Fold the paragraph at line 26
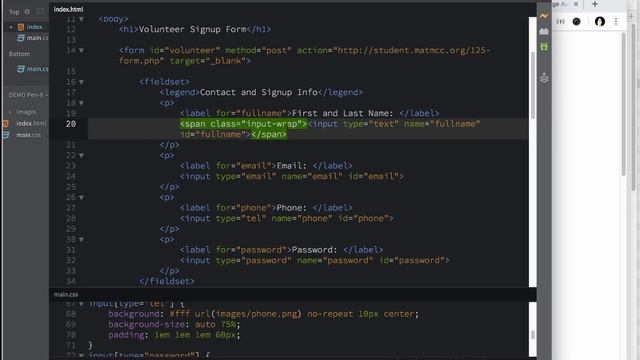The width and height of the screenshot is (640, 360). click(x=81, y=198)
